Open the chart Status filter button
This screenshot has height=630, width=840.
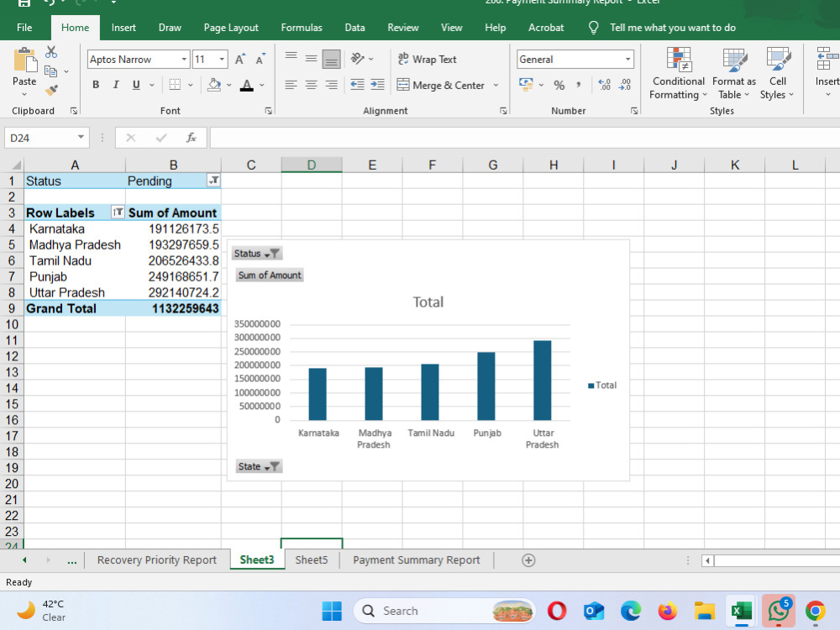coord(257,254)
